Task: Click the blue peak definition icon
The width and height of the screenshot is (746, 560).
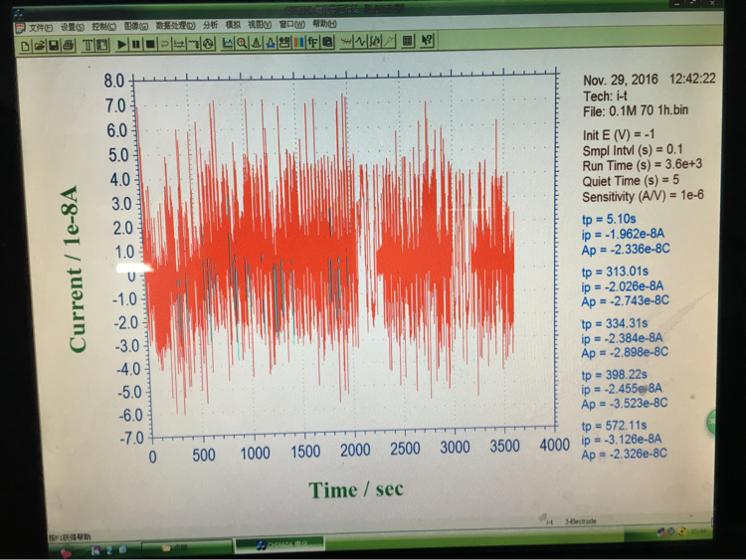Action: coord(271,43)
